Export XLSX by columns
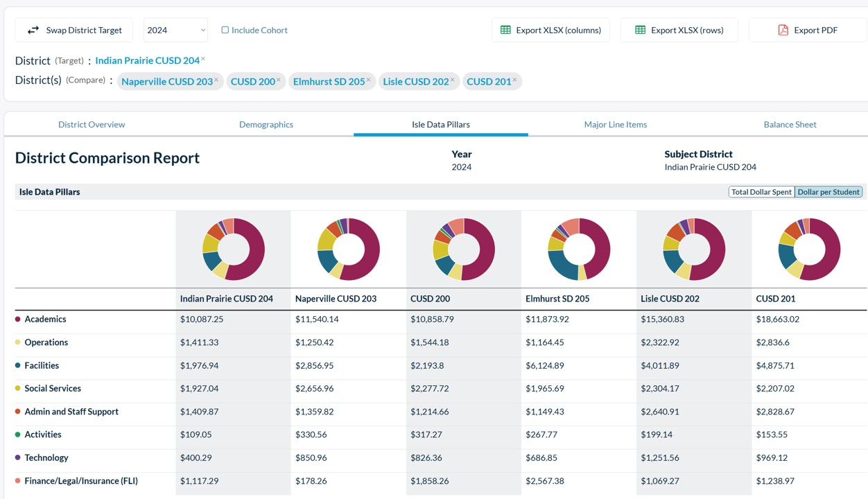The image size is (868, 499). (550, 30)
